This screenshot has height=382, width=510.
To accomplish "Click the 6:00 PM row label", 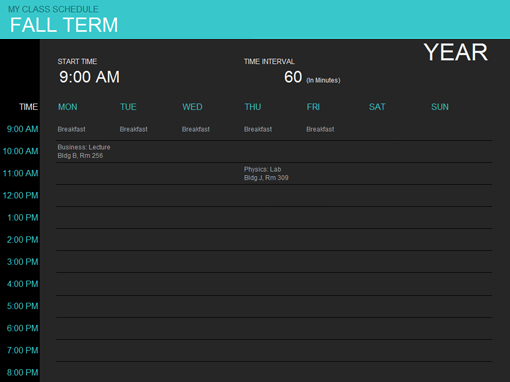I will pyautogui.click(x=23, y=328).
